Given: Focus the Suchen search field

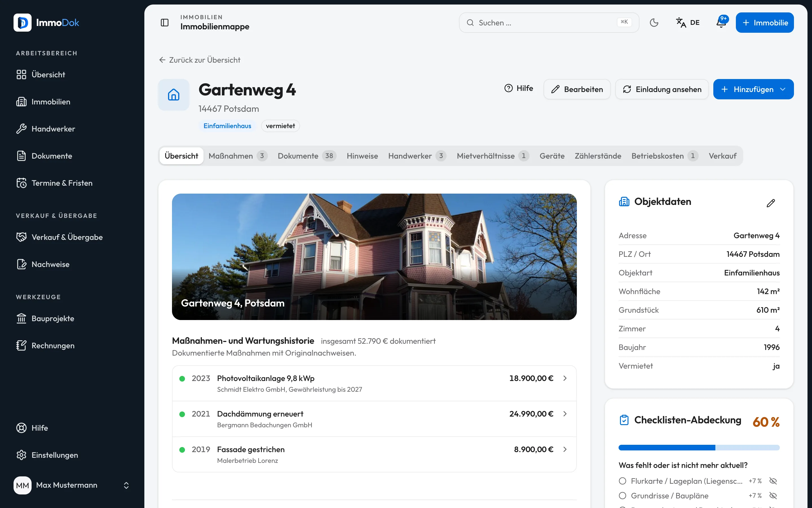Looking at the screenshot, I should [549, 23].
